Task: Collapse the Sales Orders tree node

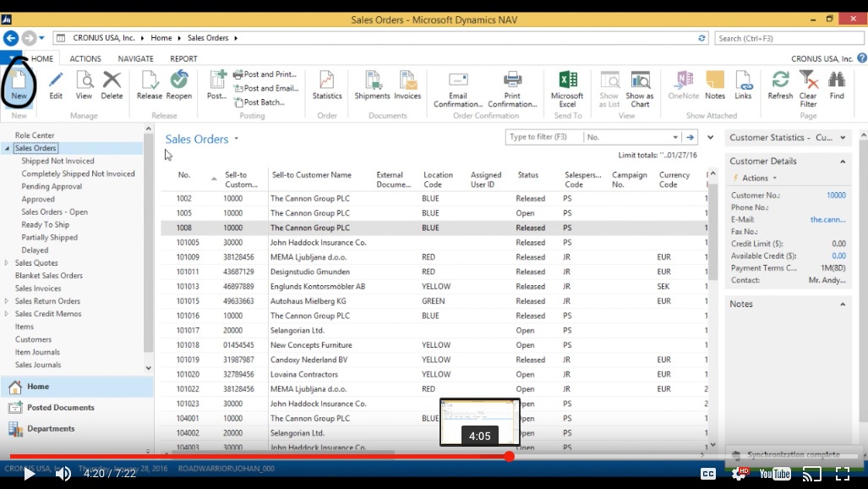Action: [8, 149]
